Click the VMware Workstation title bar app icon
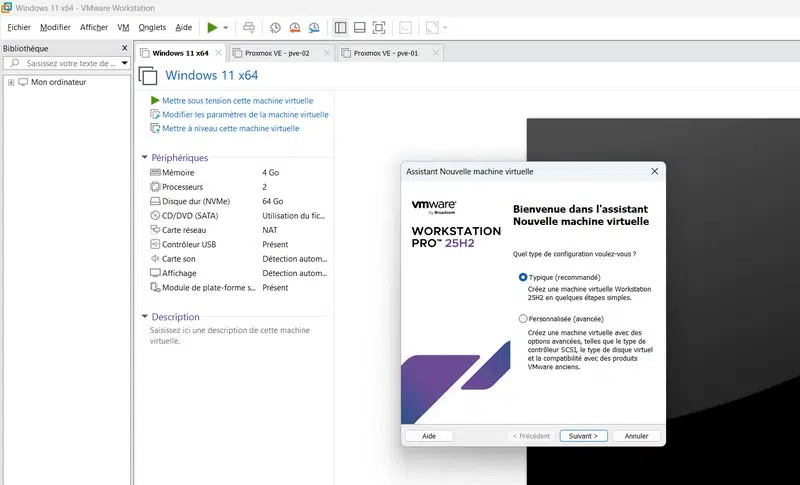The image size is (800, 485). click(7, 8)
